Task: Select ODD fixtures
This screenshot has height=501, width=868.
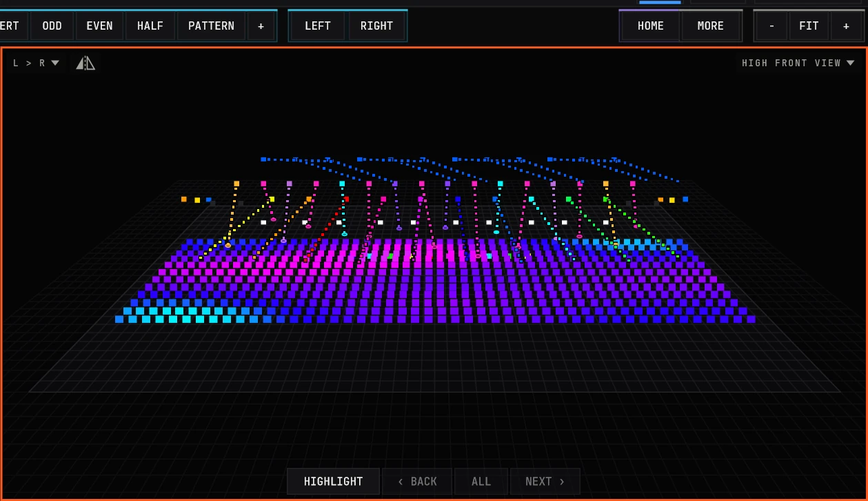Action: [52, 26]
